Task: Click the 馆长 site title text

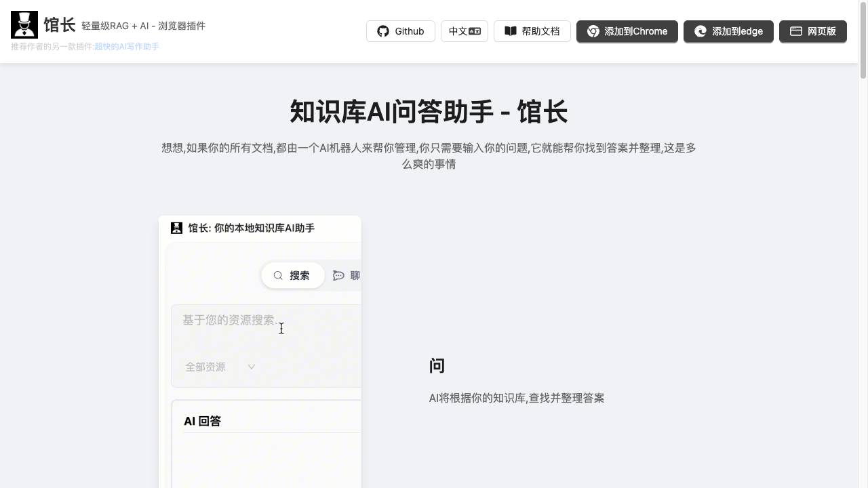Action: tap(60, 25)
